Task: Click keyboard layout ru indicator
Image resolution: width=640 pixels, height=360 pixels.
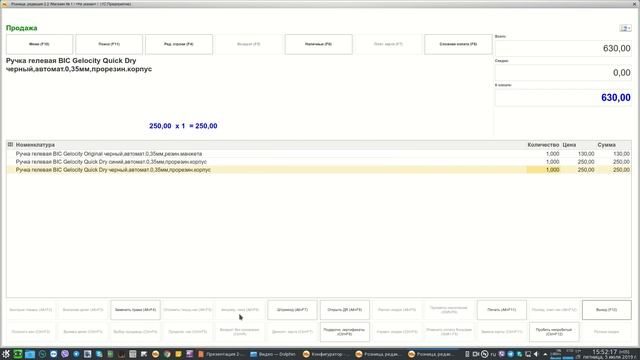Action: (493, 354)
